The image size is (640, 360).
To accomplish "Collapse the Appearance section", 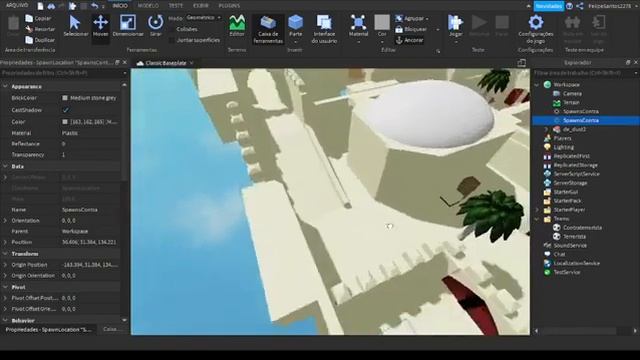I will (x=5, y=87).
